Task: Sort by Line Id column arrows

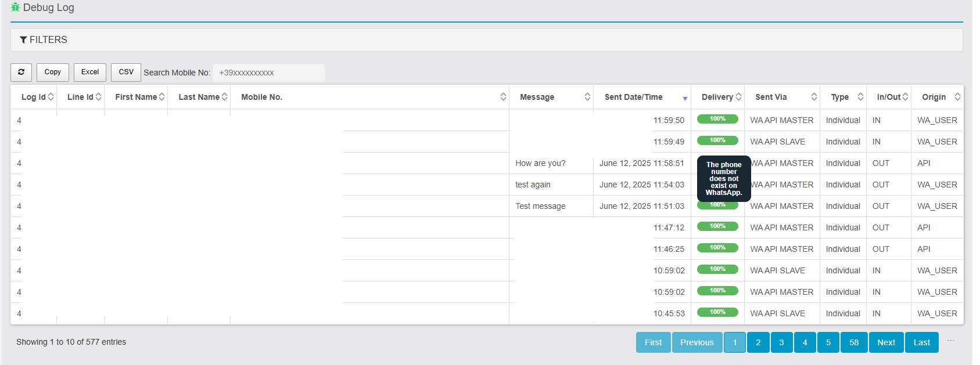Action: pos(99,97)
